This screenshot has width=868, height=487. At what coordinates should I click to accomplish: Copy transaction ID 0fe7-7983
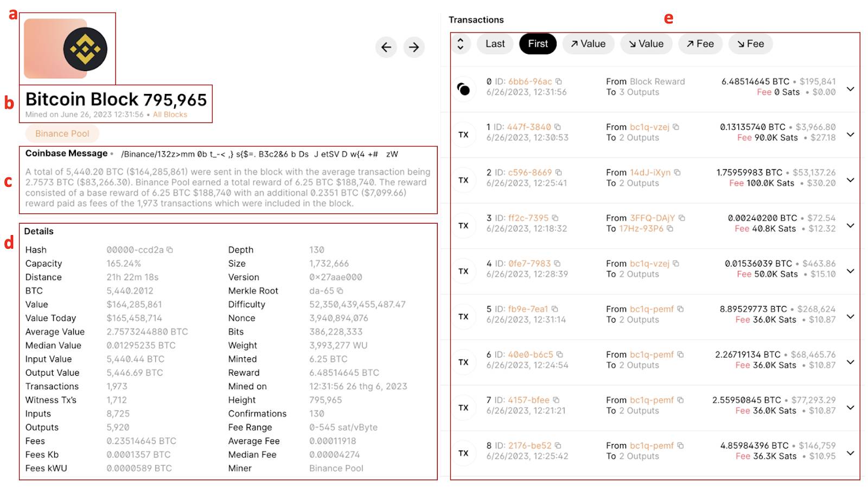(558, 264)
